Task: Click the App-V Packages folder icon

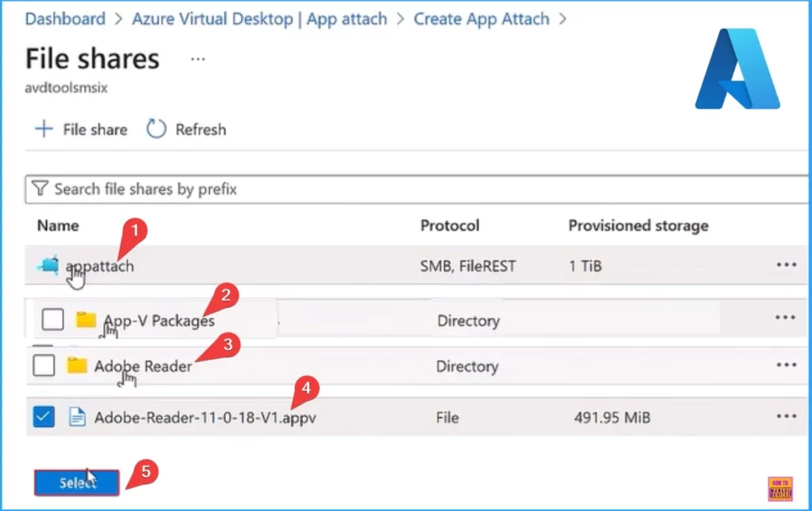Action: (x=86, y=320)
